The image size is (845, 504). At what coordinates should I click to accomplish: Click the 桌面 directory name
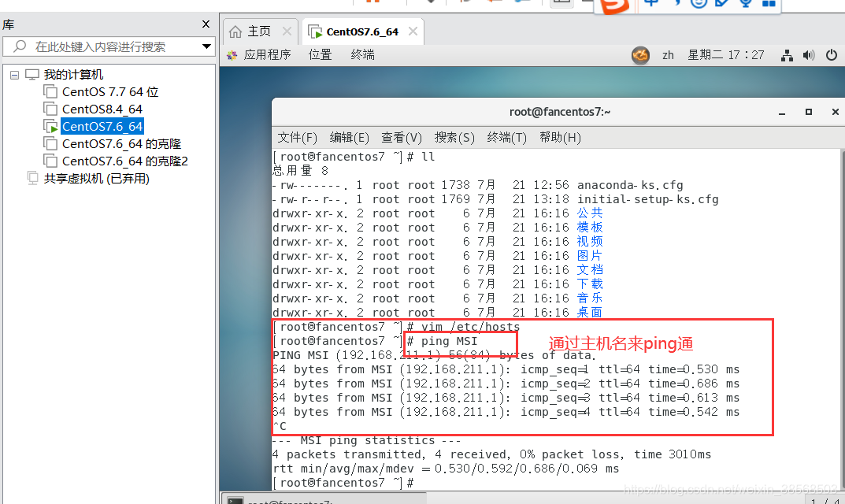590,312
